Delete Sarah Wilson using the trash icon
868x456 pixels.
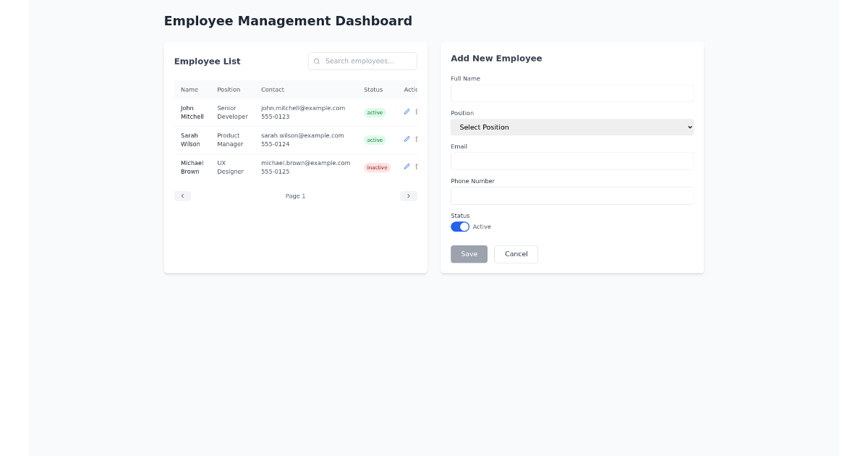tap(417, 139)
